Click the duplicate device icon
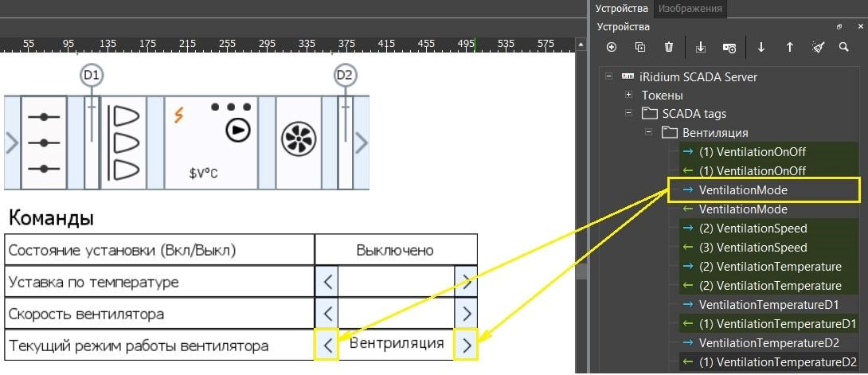868x375 pixels. [640, 48]
